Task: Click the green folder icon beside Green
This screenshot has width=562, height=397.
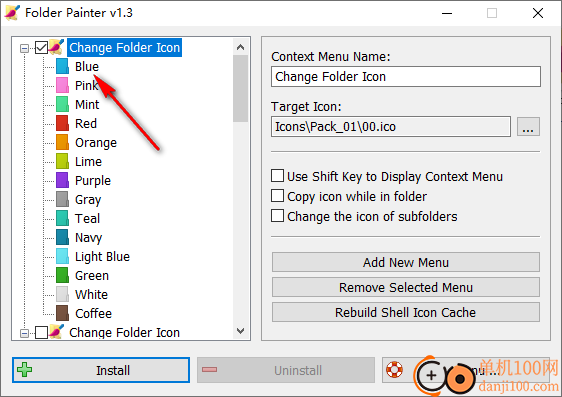Action: (x=62, y=275)
